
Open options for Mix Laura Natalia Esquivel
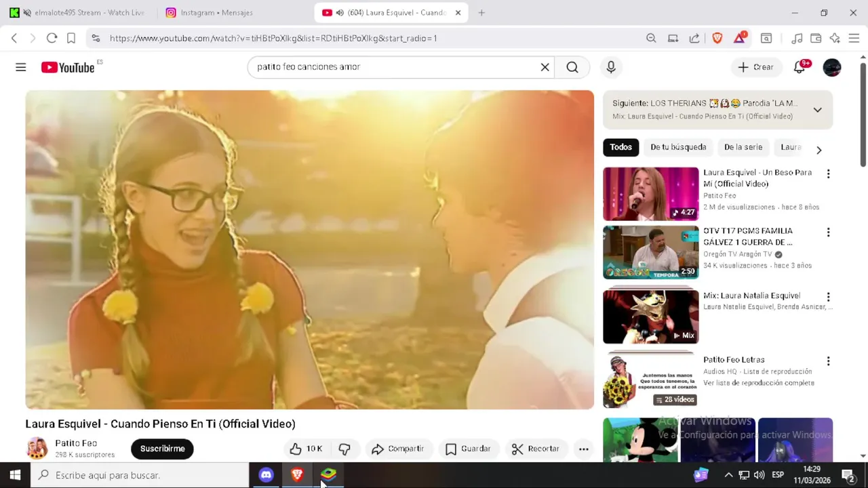pos(828,297)
